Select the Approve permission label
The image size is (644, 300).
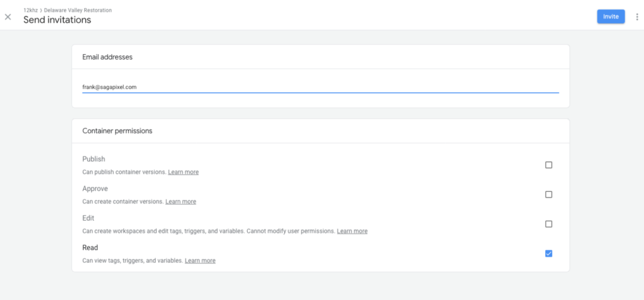pyautogui.click(x=95, y=189)
